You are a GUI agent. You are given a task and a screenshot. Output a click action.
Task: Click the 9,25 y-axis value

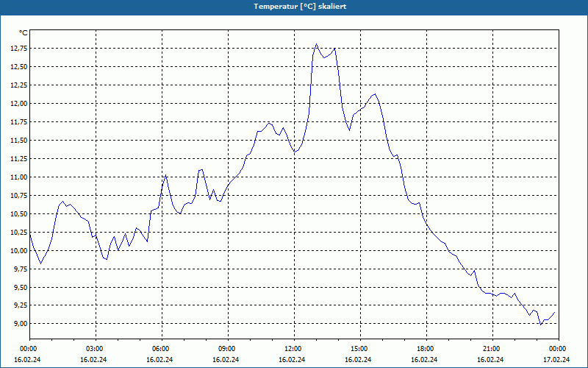point(19,305)
